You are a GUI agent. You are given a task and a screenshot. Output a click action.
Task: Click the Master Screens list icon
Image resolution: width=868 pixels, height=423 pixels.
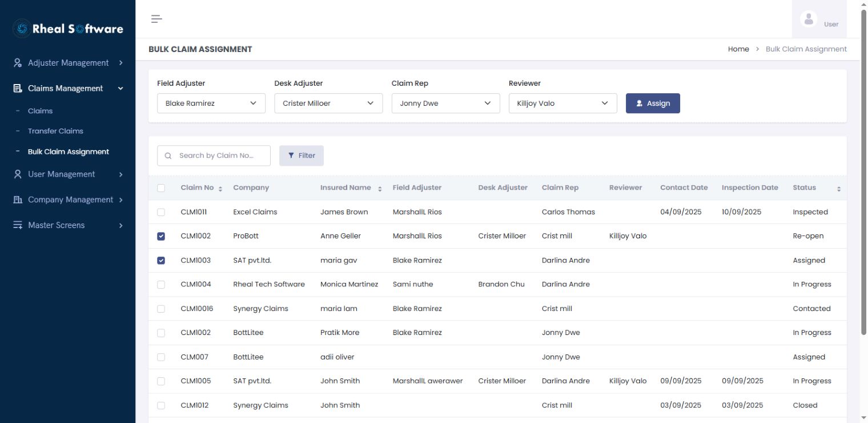pyautogui.click(x=18, y=225)
